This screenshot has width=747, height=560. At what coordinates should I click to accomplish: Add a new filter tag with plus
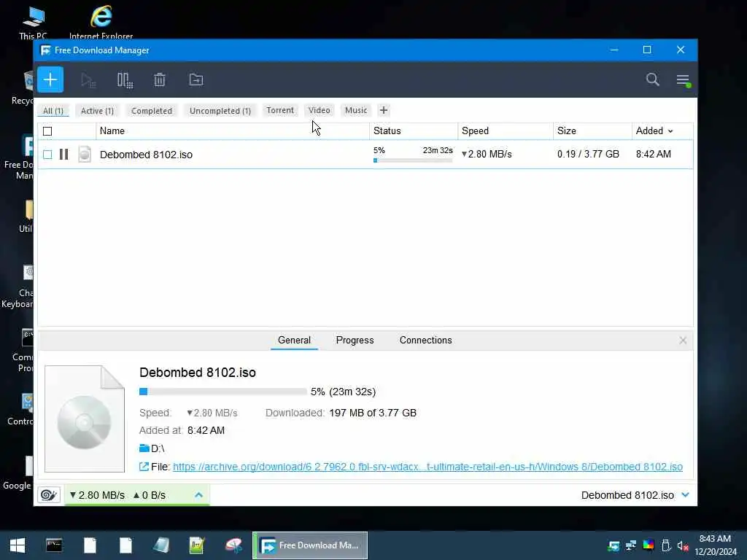[x=384, y=111]
